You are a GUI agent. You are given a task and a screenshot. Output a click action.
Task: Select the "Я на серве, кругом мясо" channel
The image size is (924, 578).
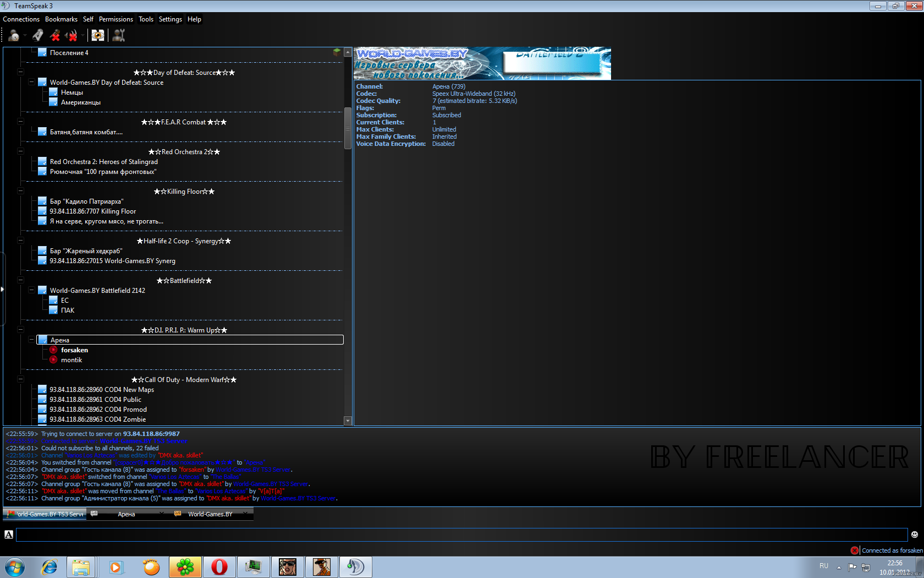(x=106, y=221)
